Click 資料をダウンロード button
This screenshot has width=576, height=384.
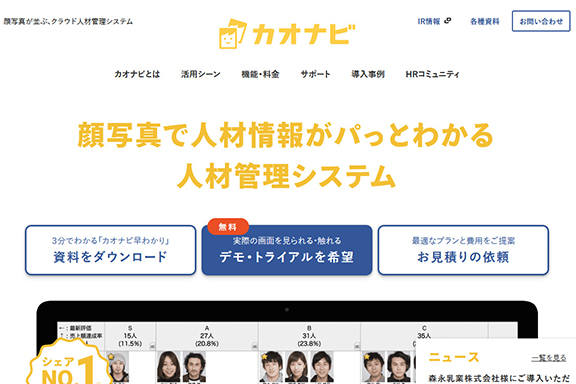pos(111,250)
